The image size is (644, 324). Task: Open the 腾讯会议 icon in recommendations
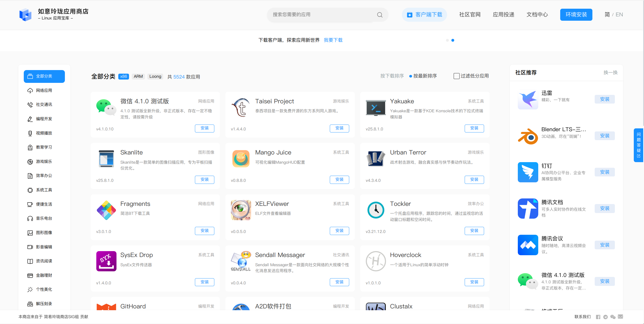click(528, 245)
